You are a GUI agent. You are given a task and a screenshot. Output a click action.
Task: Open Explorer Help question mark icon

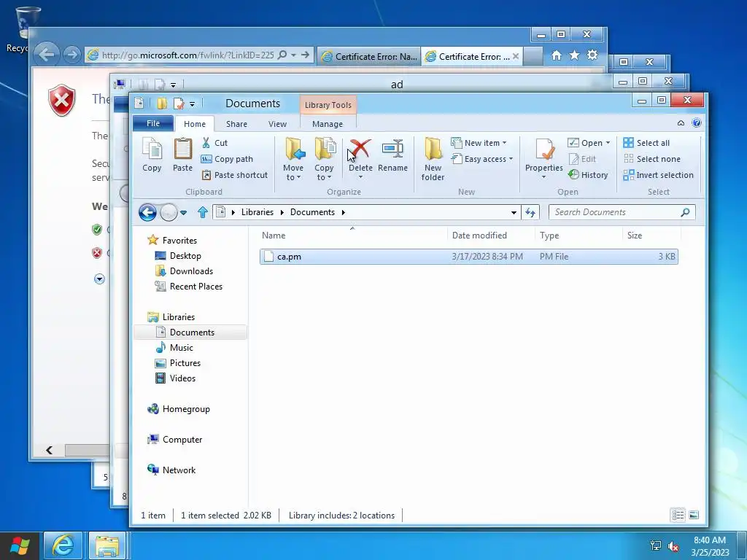[697, 123]
